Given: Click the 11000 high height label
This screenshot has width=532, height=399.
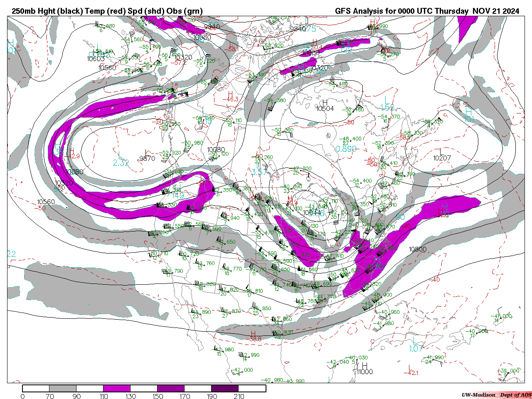Looking at the screenshot, I should [x=365, y=372].
